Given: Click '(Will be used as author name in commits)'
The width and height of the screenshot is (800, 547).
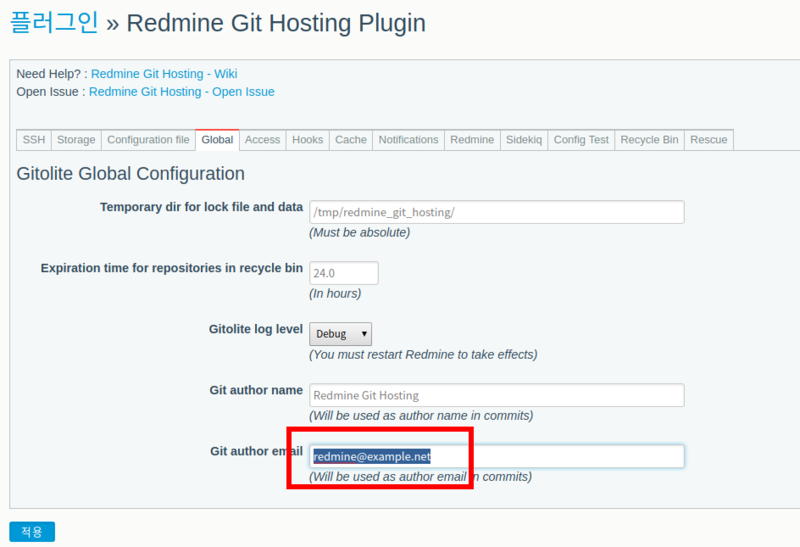Looking at the screenshot, I should click(421, 416).
